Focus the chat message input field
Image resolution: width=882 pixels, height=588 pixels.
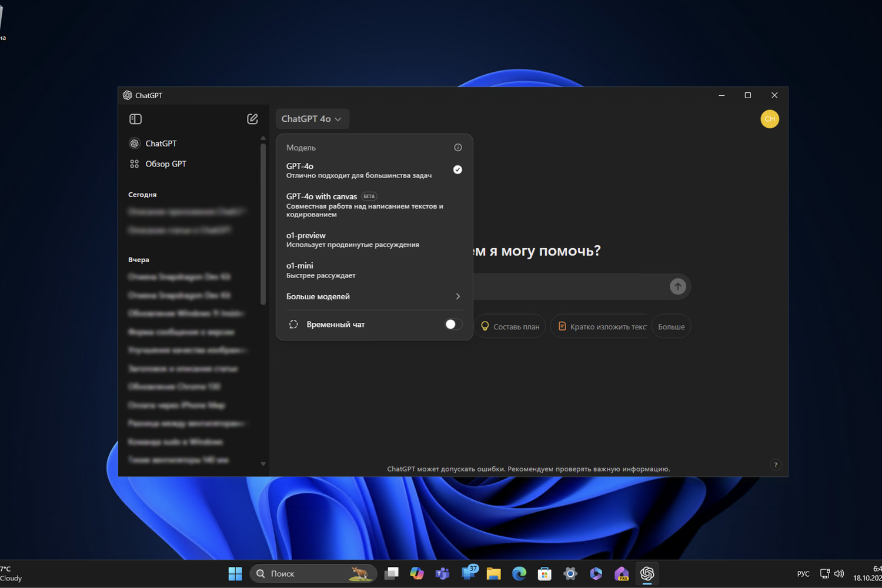[x=570, y=286]
